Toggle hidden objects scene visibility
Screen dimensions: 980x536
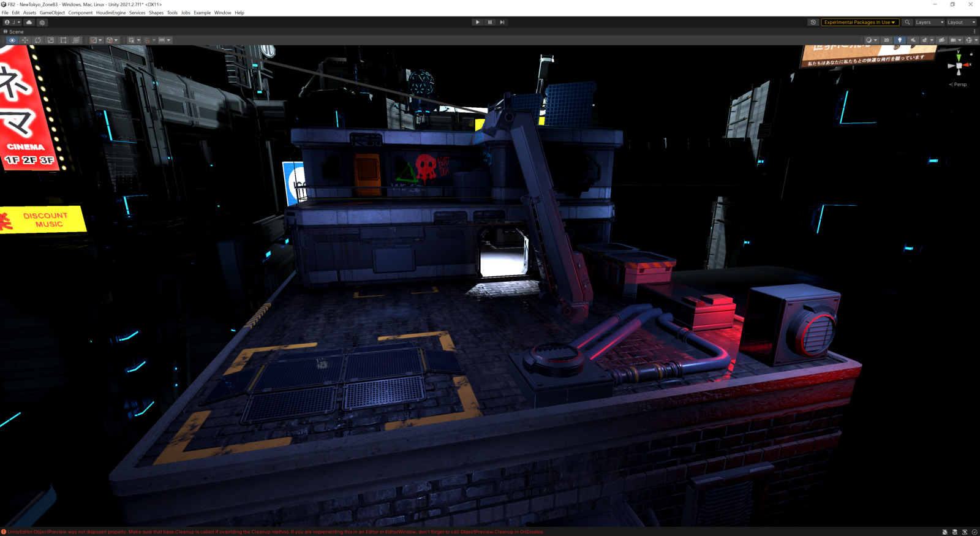[941, 40]
